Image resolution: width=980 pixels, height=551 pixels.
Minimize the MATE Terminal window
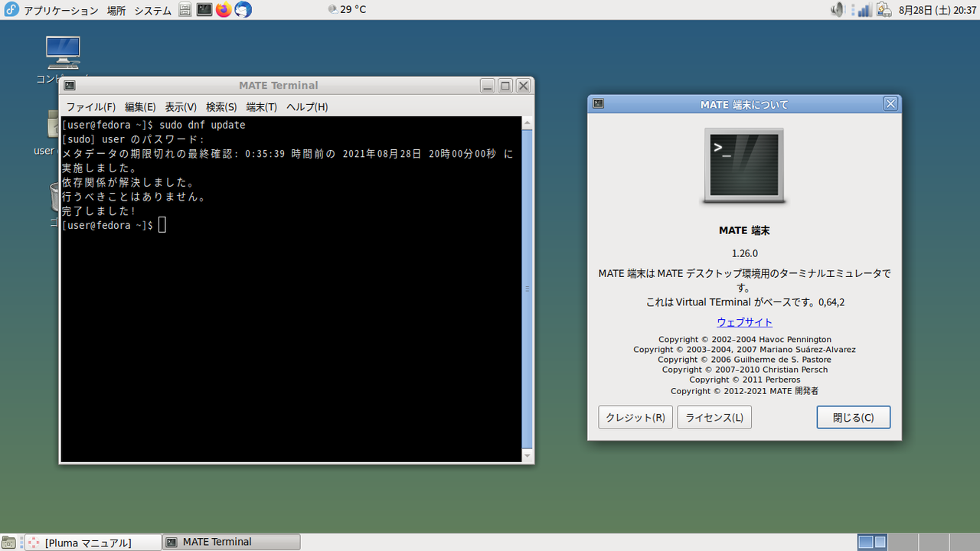488,86
